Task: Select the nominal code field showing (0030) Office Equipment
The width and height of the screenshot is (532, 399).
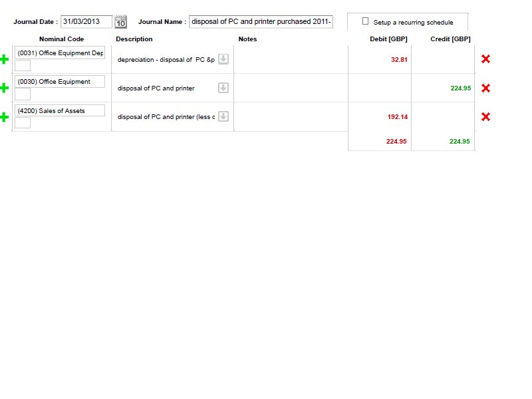Action: [x=61, y=81]
